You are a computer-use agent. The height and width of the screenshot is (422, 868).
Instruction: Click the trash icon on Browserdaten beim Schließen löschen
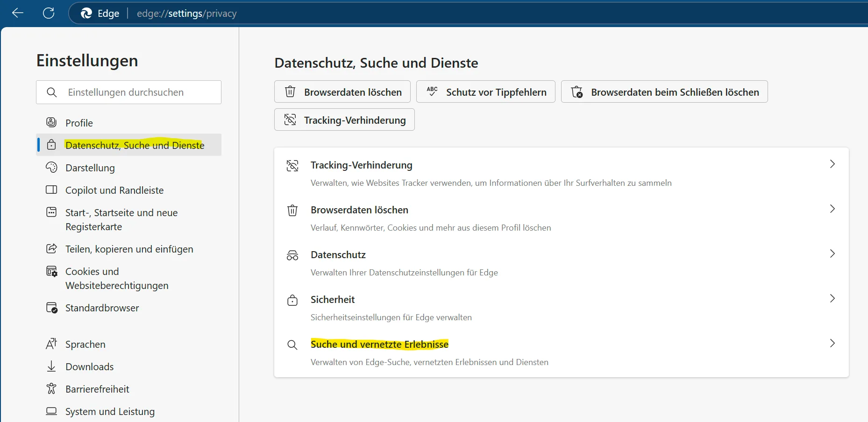(x=577, y=91)
